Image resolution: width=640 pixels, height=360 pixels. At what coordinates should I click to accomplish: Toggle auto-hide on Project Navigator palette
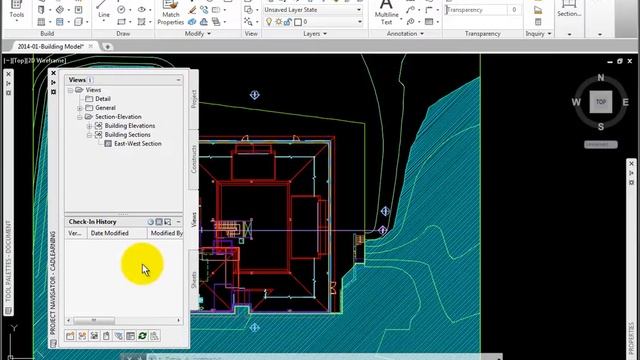[x=53, y=82]
